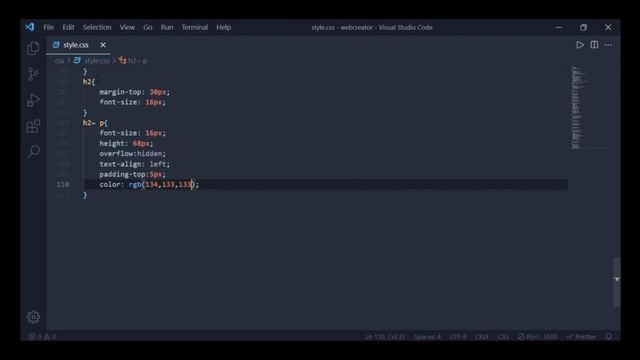640x360 pixels.
Task: Open the Selection menu
Action: click(x=97, y=27)
